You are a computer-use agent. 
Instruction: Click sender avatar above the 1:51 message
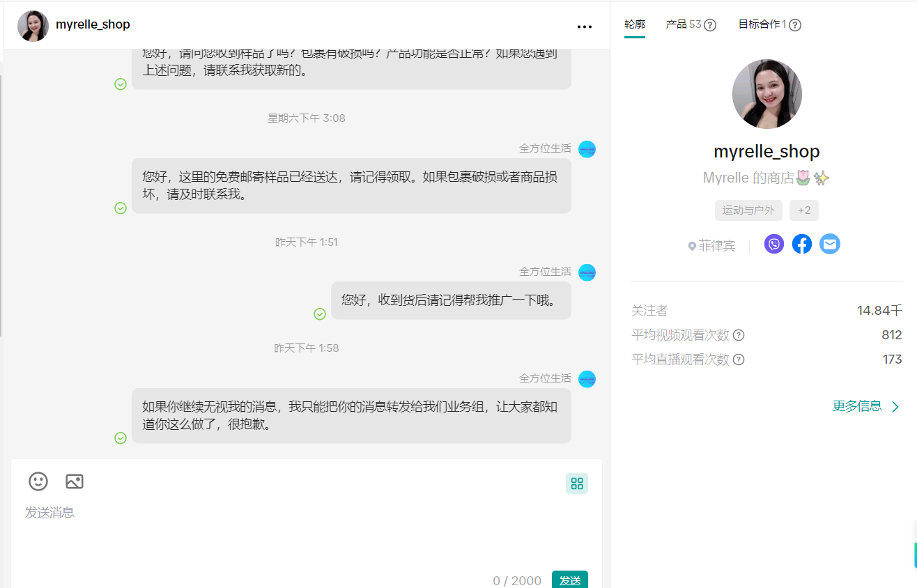pos(587,272)
